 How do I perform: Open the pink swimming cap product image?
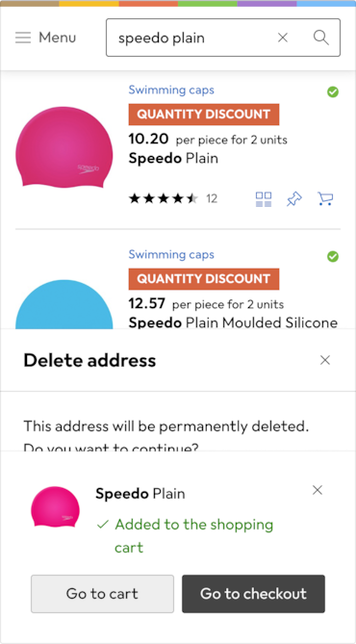coord(64,147)
